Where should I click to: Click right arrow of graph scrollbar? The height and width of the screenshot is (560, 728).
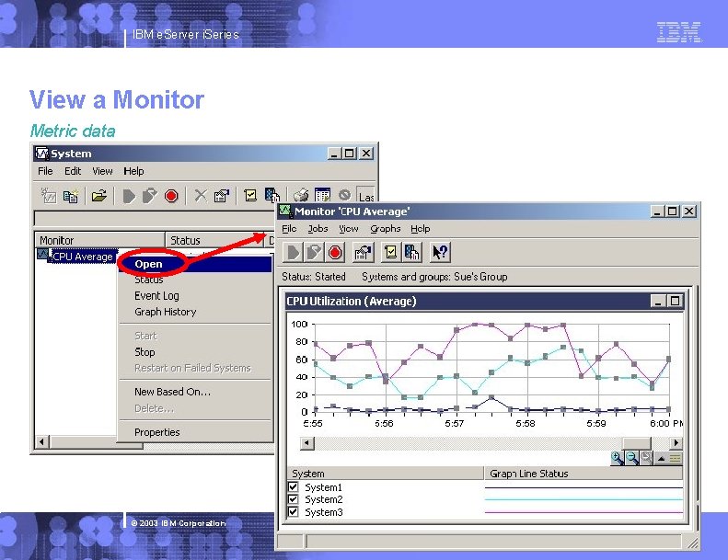point(676,442)
